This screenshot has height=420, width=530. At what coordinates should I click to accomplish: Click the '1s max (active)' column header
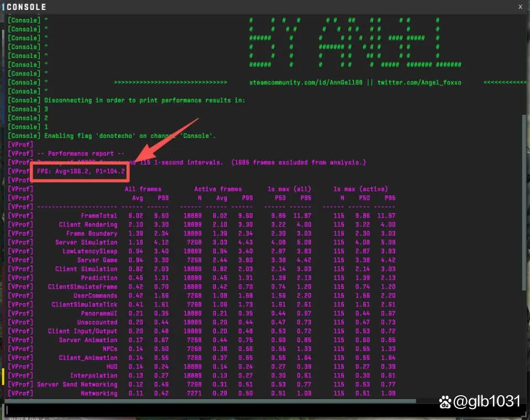coord(361,189)
